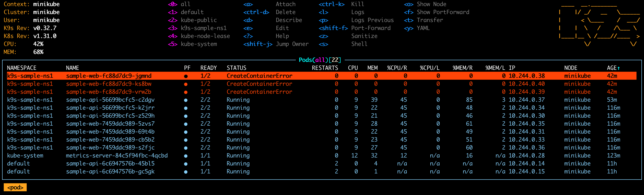Click the NODE column header
644x195 pixels.
tap(571, 68)
